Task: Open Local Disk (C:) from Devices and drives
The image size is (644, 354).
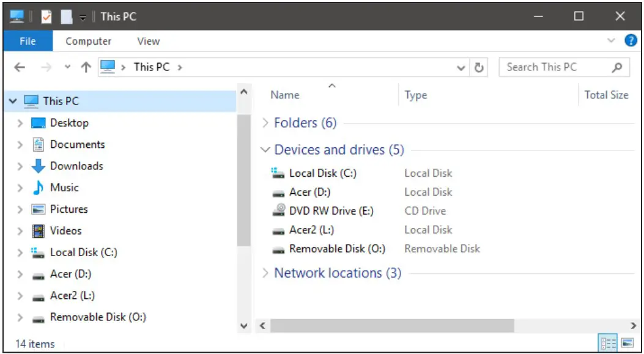Action: (x=320, y=173)
